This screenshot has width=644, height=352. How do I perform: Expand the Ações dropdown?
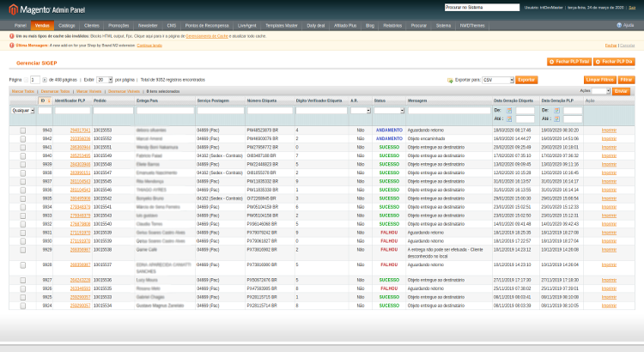tap(601, 91)
